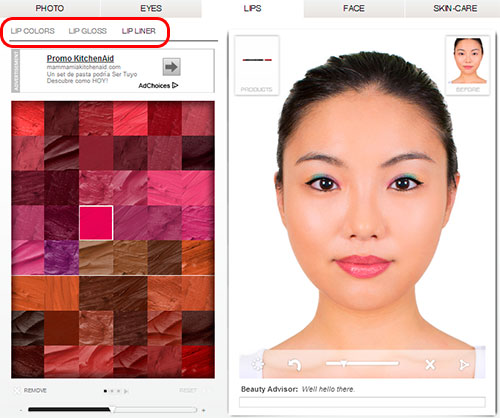Click the X icon in photo controls
The image size is (500, 418).
[x=430, y=364]
